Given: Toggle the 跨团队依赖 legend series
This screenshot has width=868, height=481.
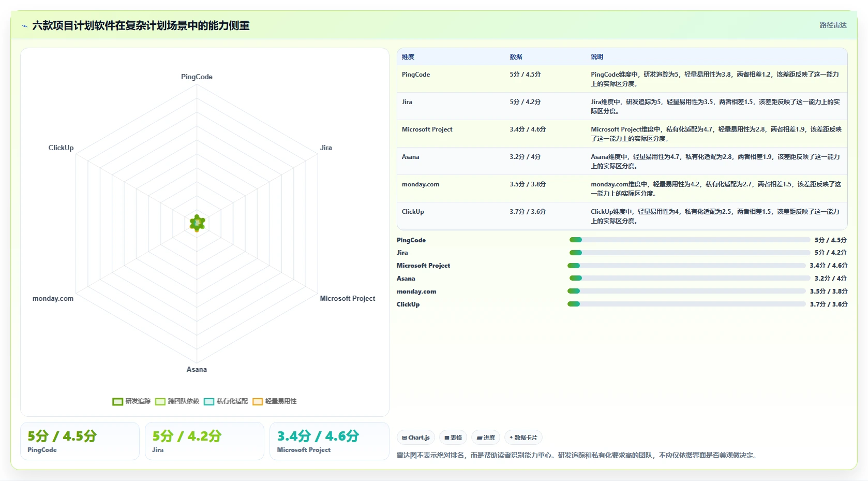Looking at the screenshot, I should [x=177, y=401].
